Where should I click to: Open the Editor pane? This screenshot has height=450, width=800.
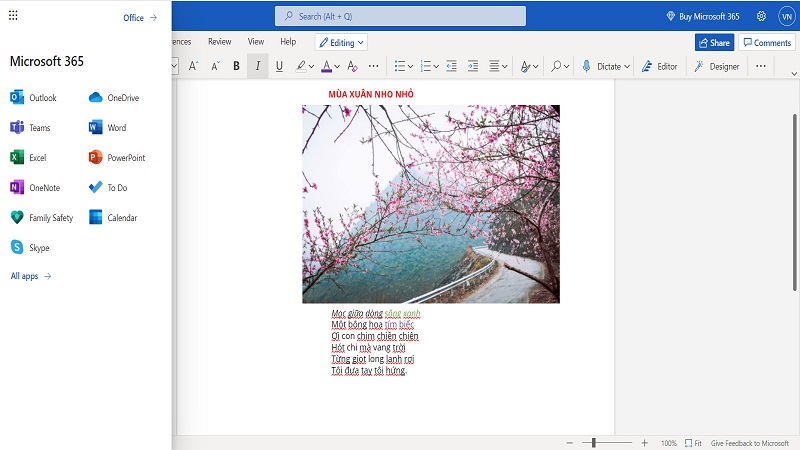point(660,66)
